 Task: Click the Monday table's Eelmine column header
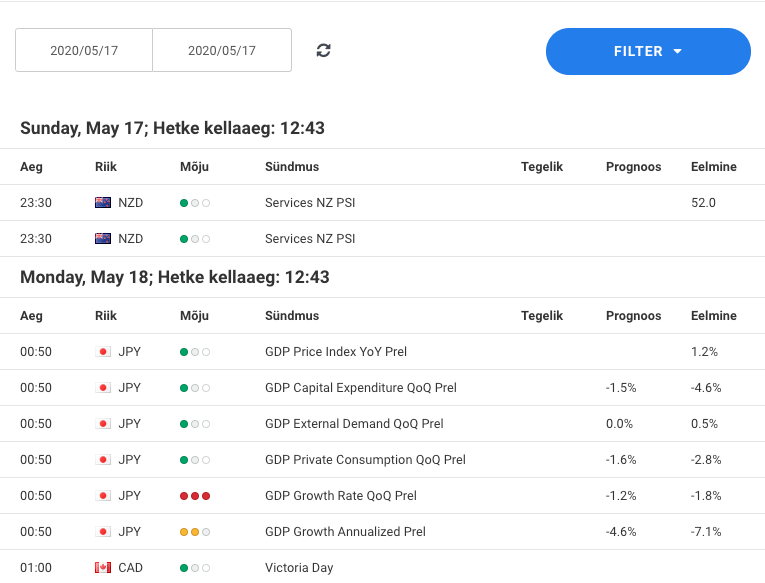(714, 316)
